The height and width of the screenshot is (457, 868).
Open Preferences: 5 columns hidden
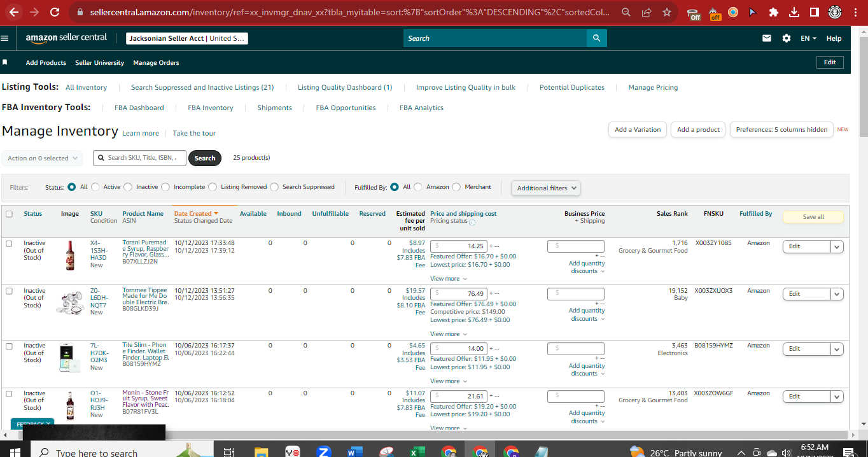[781, 129]
